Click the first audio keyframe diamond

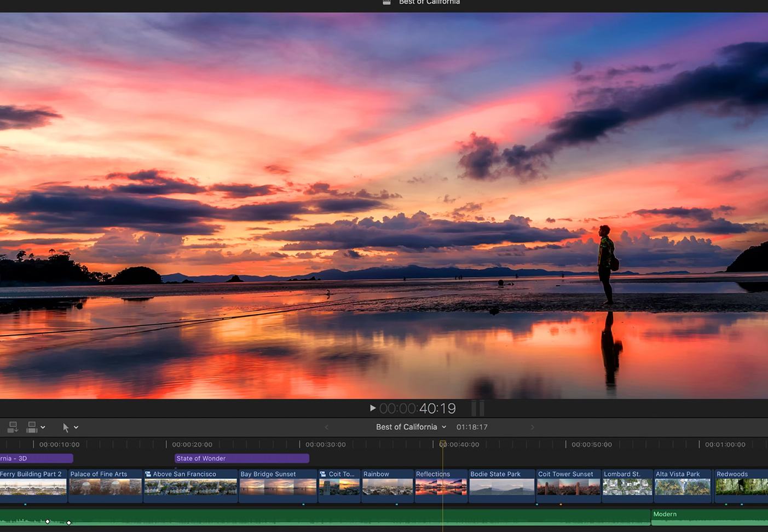coord(48,522)
